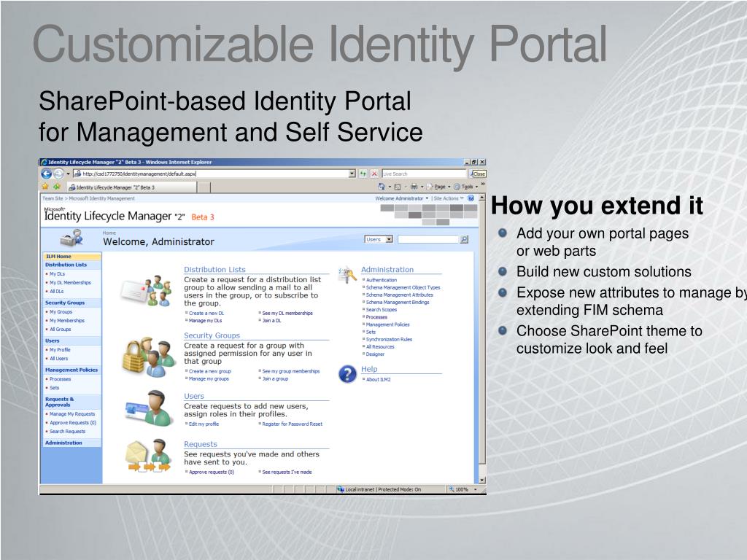Click the Register for Password Reset link
Viewport: 747px width, 560px height.
(x=292, y=424)
